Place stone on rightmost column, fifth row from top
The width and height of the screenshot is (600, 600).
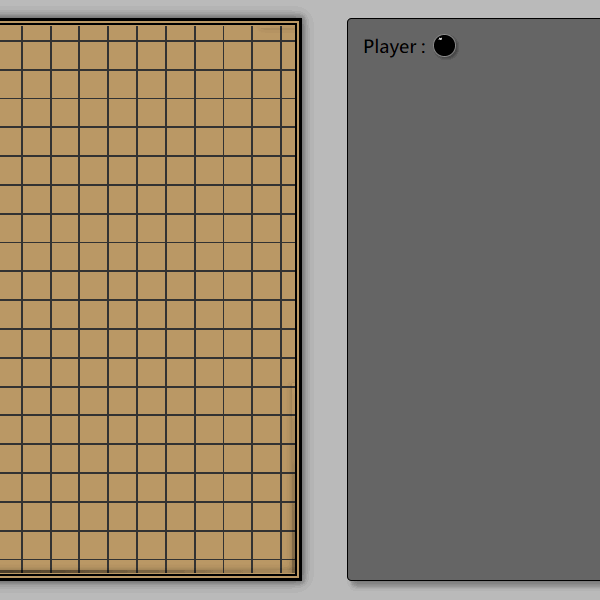pos(281,156)
